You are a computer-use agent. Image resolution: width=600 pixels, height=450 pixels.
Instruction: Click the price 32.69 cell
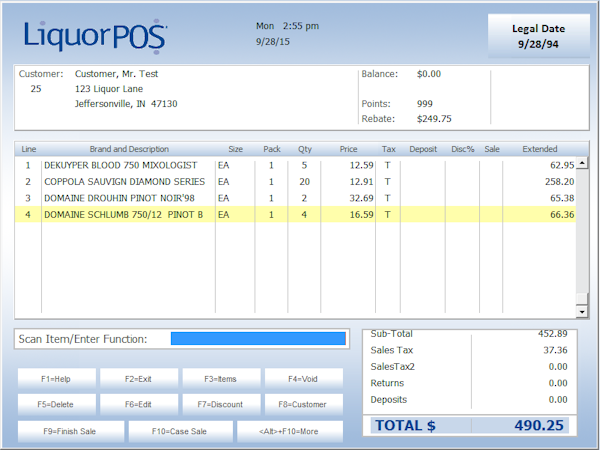click(361, 198)
